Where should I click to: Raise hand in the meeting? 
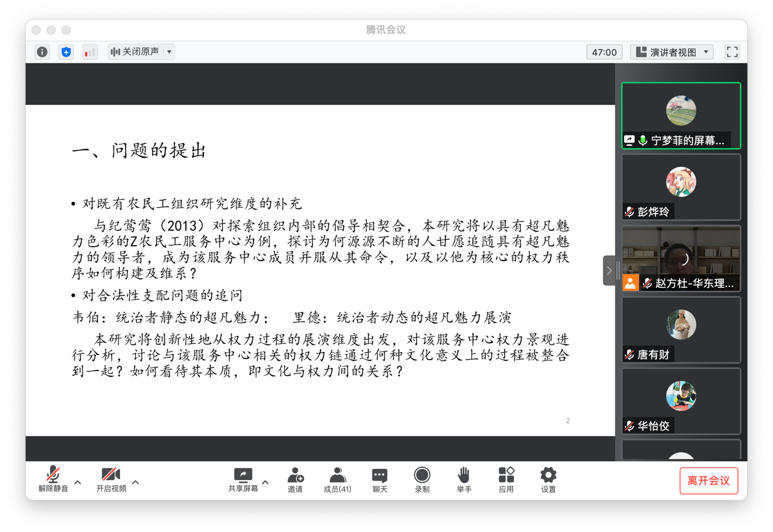tap(464, 479)
